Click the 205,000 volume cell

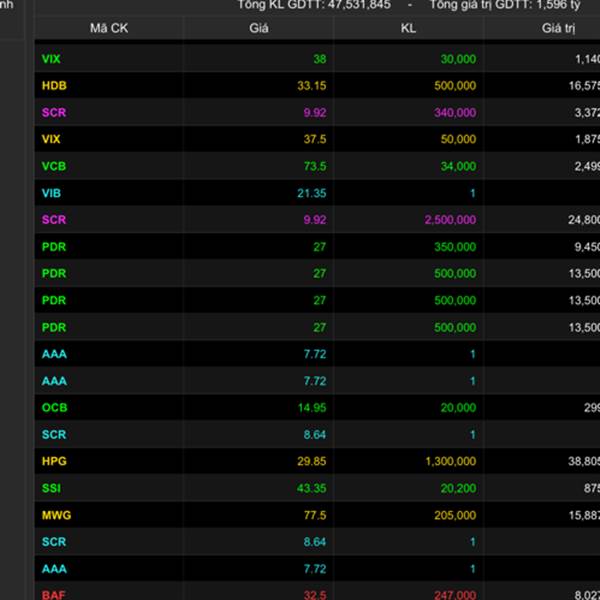coord(455,515)
